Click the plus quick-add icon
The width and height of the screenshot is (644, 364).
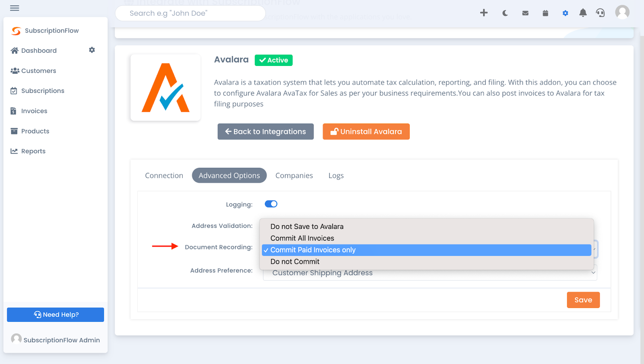click(484, 13)
